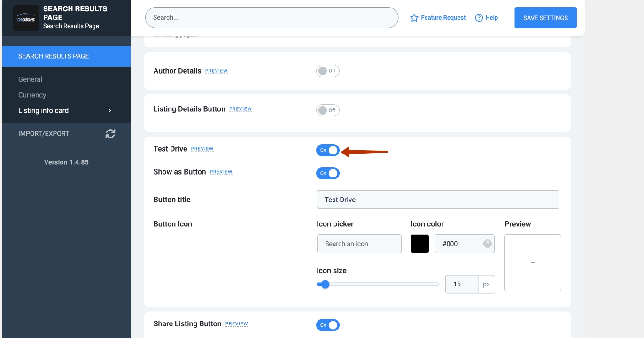Click the Button title text field
644x338 pixels.
(x=437, y=200)
